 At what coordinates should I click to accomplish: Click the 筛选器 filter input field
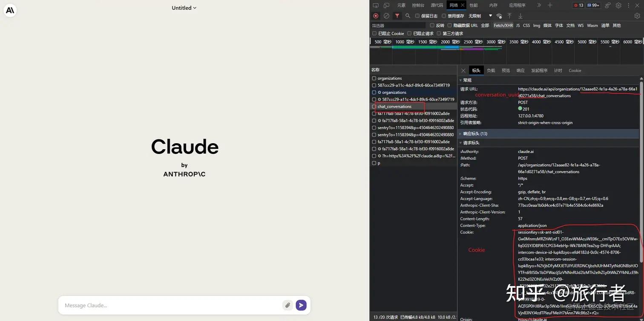pyautogui.click(x=398, y=26)
